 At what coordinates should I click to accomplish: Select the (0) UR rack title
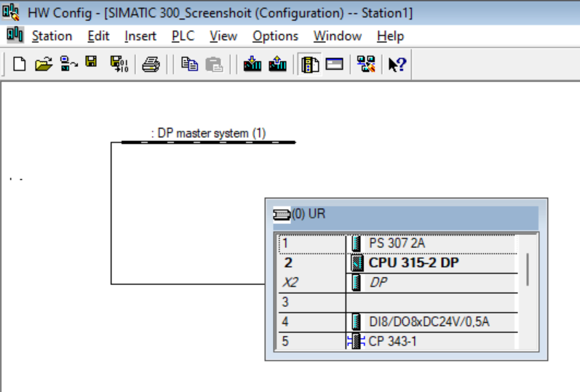(309, 214)
